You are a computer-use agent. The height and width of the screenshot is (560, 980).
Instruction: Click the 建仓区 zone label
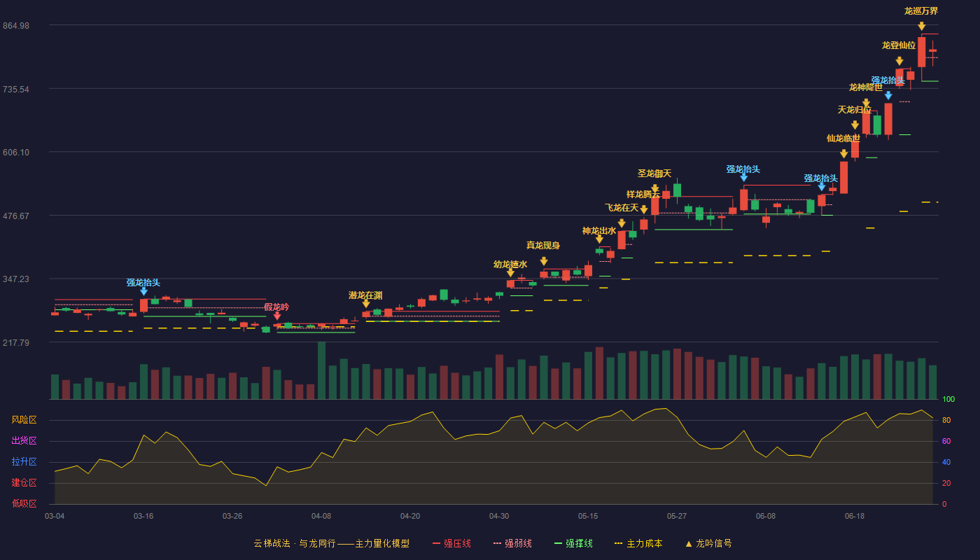pos(24,483)
